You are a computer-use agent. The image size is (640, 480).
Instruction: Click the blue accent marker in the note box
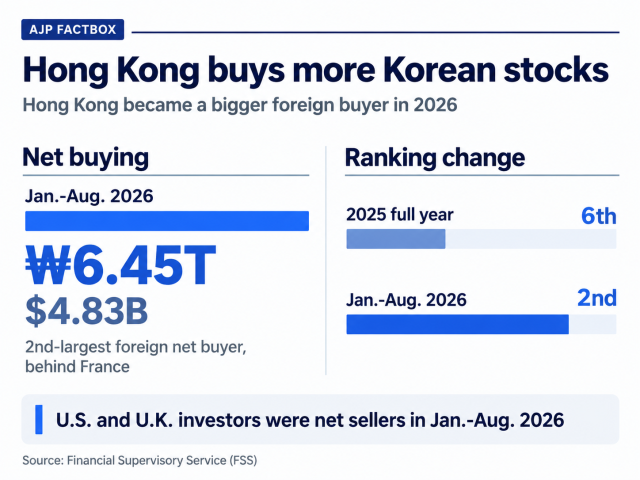pyautogui.click(x=39, y=419)
